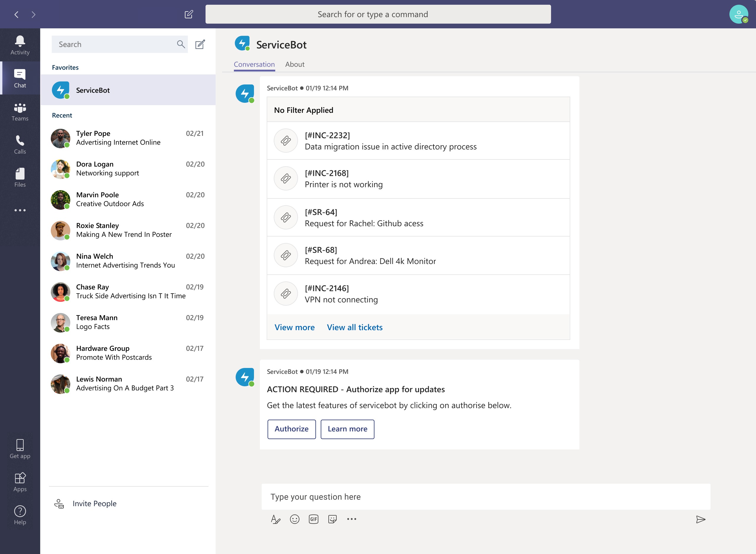This screenshot has width=756, height=554.
Task: Send the message with arrow icon
Action: 700,519
